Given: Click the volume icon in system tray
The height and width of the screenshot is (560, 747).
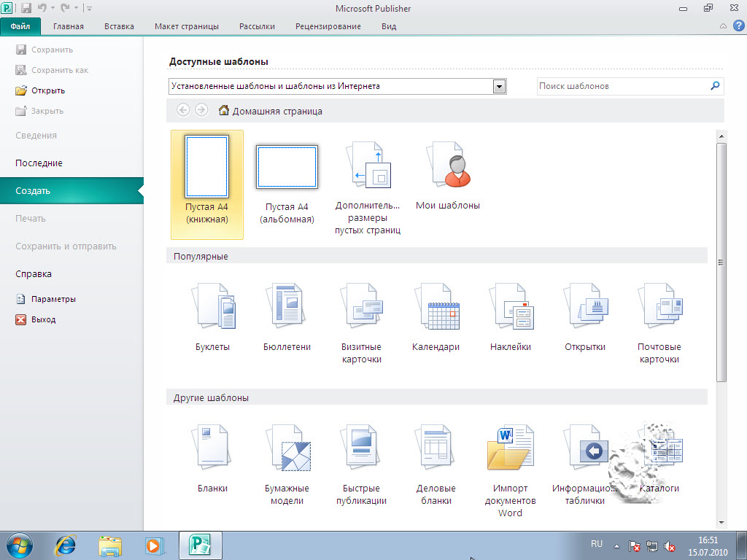Looking at the screenshot, I should [x=670, y=546].
